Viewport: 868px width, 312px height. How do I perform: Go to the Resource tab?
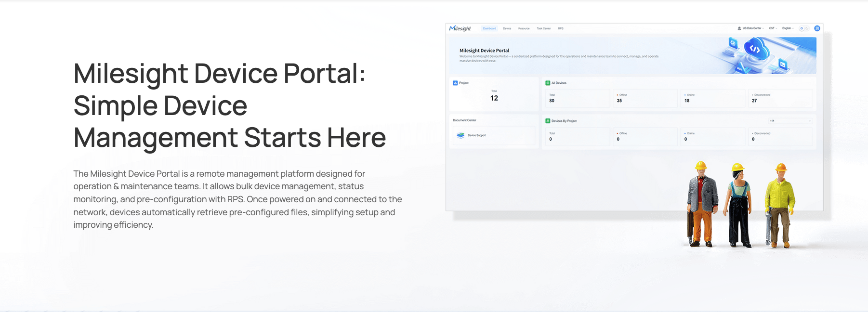[524, 28]
